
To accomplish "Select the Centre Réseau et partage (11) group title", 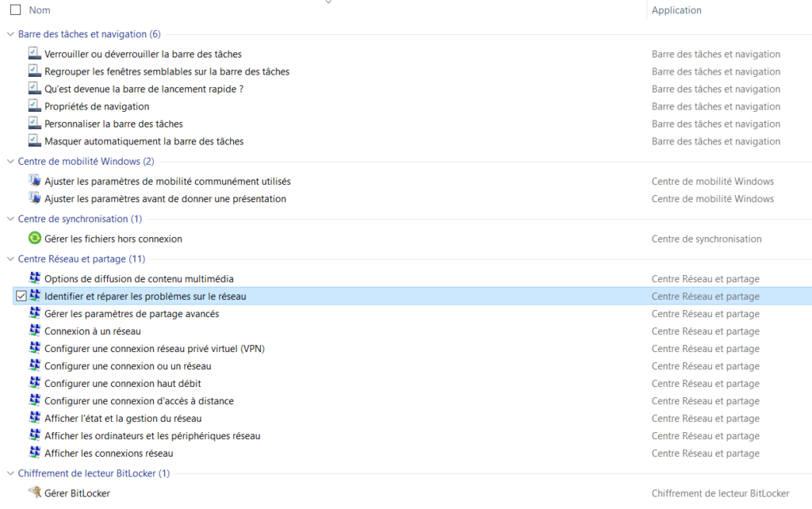I will tap(82, 259).
